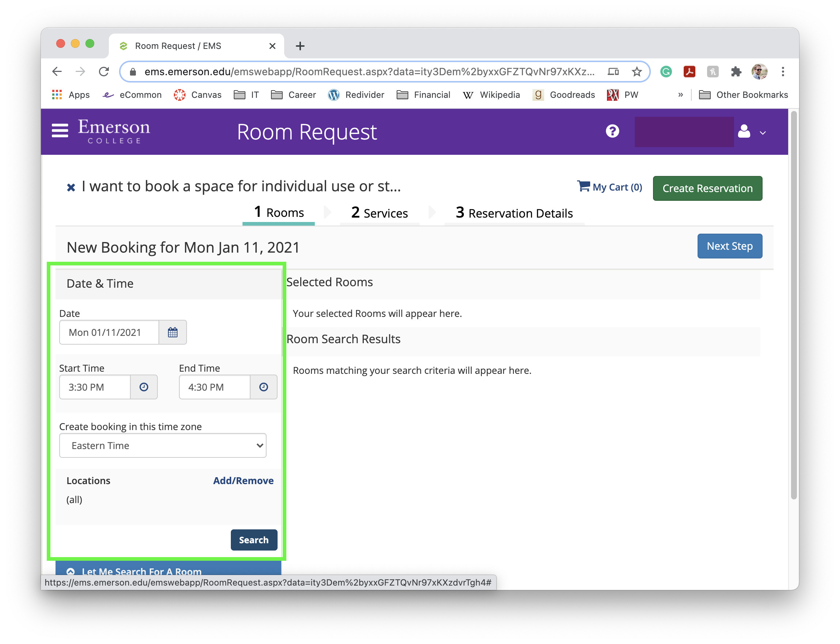
Task: Open the Financial bookmarks folder
Action: [x=423, y=95]
